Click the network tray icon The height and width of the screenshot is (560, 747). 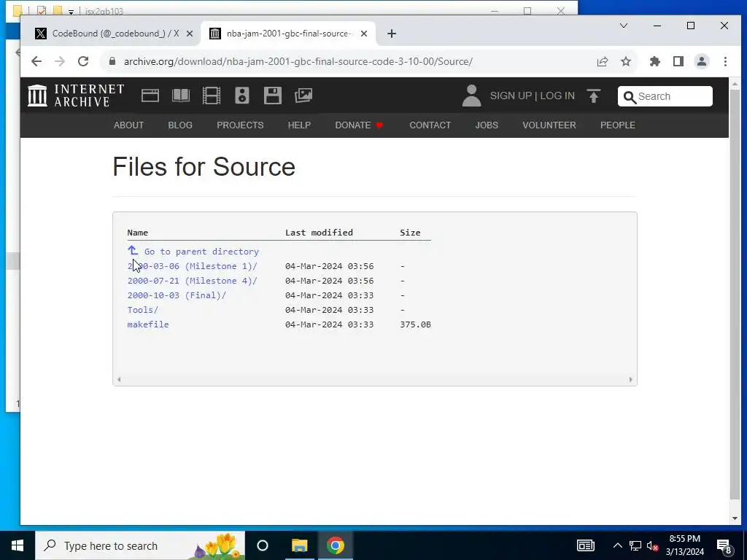[x=635, y=545]
